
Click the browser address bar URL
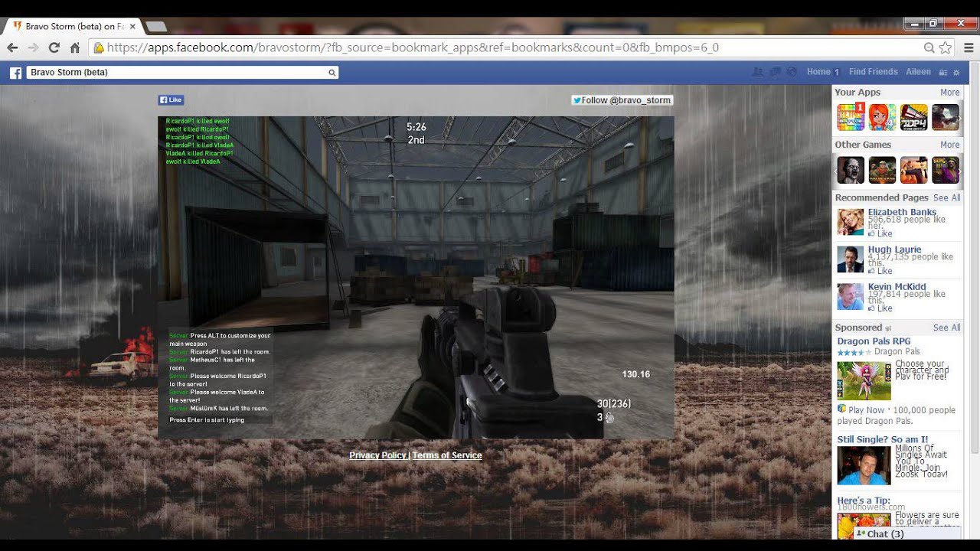click(x=412, y=47)
